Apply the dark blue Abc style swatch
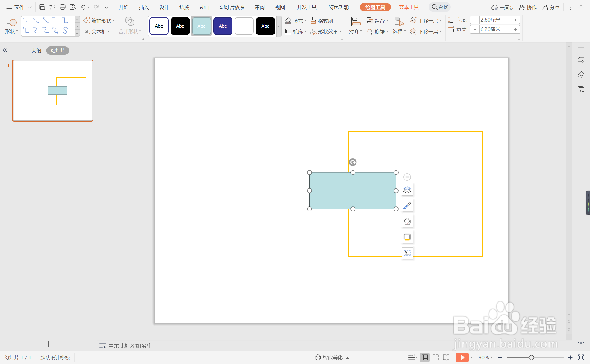This screenshot has height=364, width=590. pos(223,26)
